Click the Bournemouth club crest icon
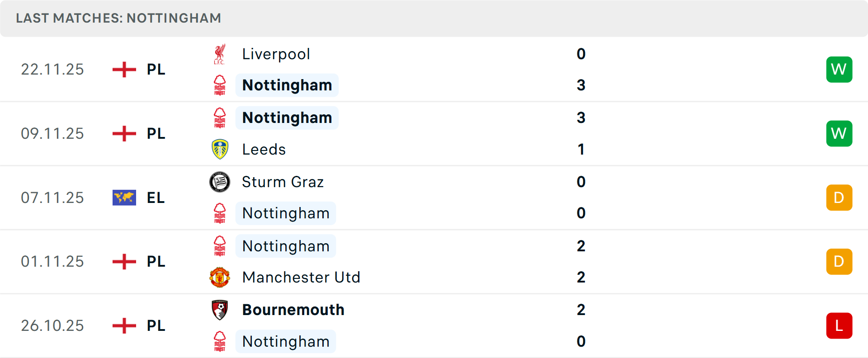 [220, 310]
